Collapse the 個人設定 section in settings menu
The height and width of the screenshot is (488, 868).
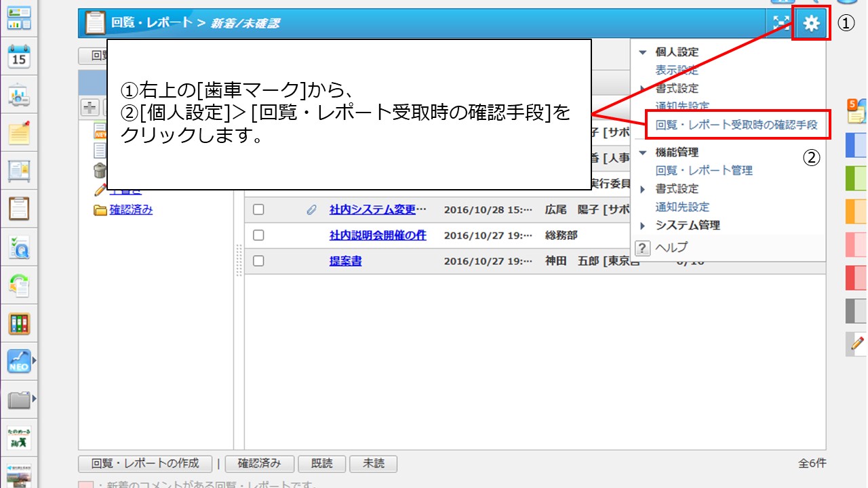643,52
